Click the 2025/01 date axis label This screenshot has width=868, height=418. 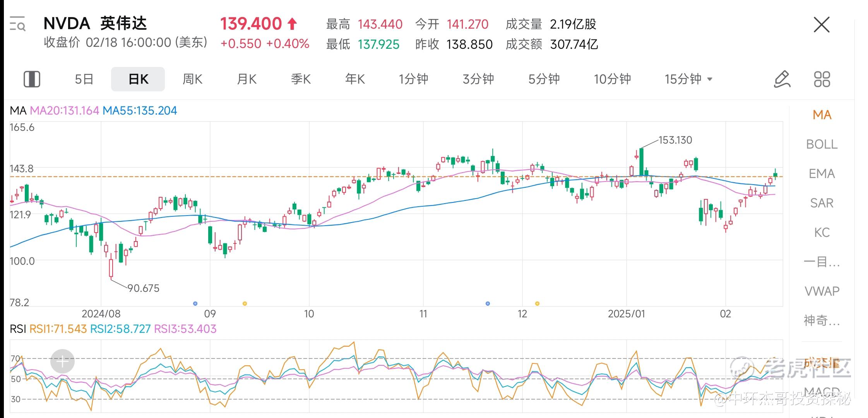tap(627, 313)
